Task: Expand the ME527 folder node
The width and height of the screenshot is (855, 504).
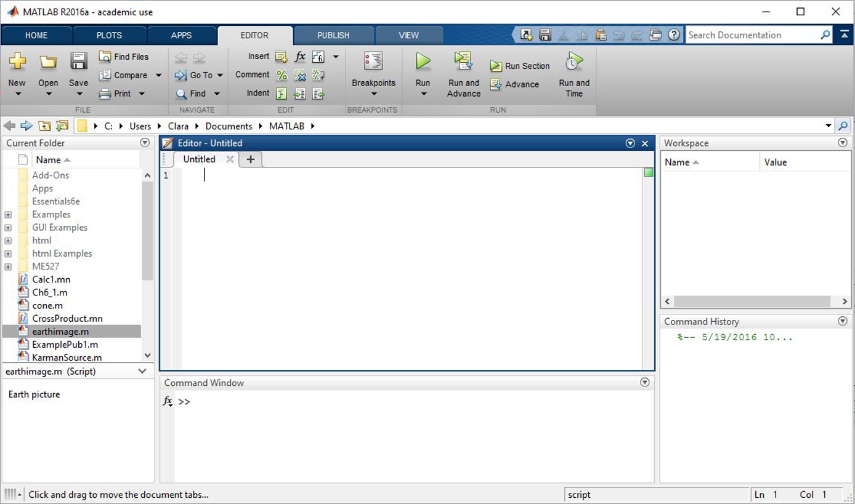Action: 8,266
